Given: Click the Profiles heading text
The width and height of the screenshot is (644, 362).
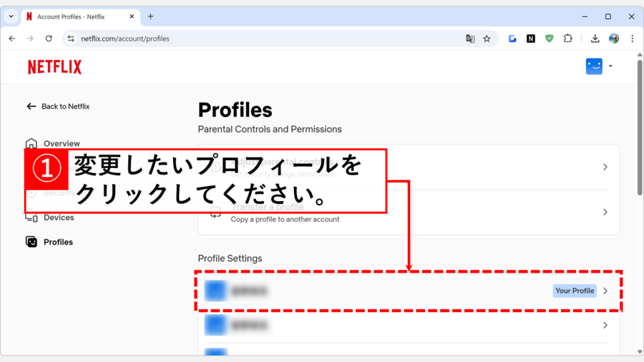Looking at the screenshot, I should [235, 110].
